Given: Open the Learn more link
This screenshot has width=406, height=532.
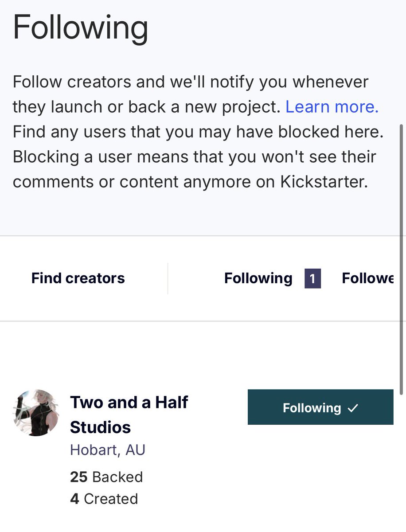Looking at the screenshot, I should click(332, 107).
